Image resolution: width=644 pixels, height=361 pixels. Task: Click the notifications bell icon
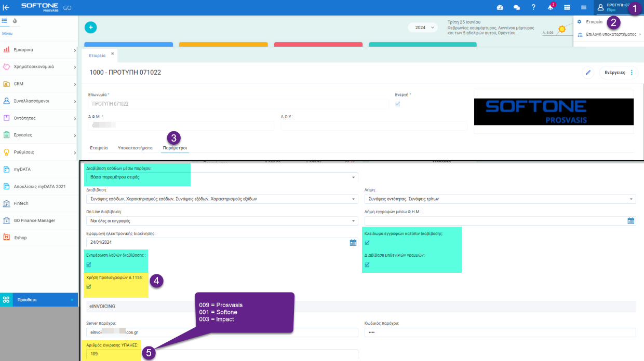[551, 8]
